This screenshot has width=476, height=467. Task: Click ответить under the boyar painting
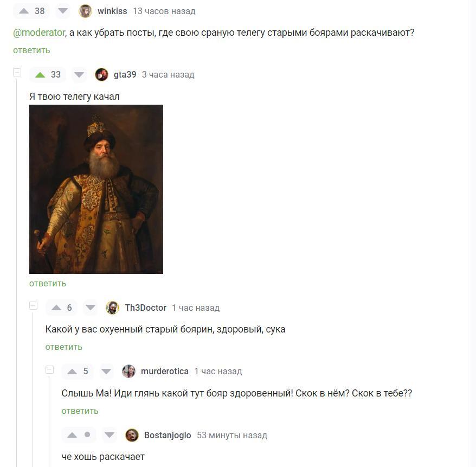[x=48, y=284]
